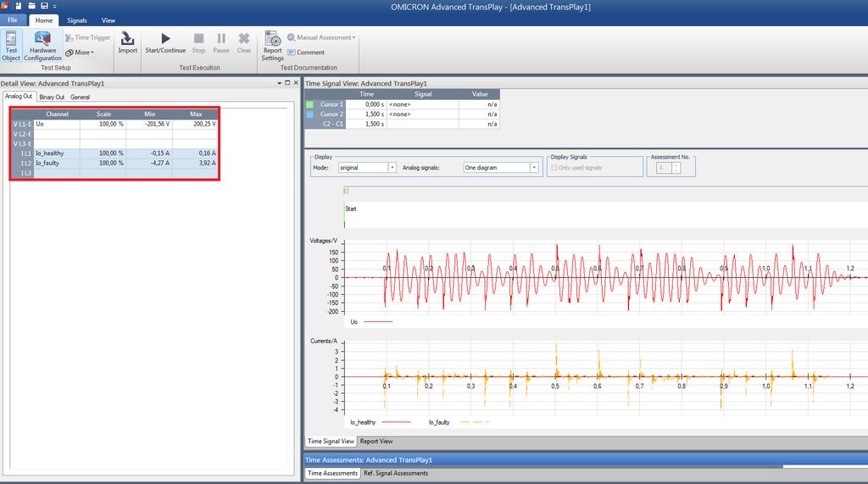Click the green Cursor 1 color swatch
The width and height of the screenshot is (868, 484).
pos(309,104)
